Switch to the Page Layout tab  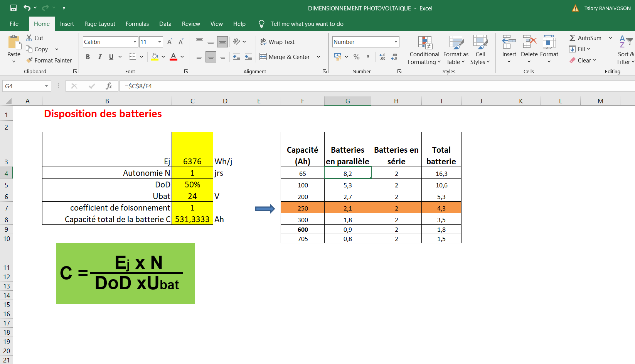point(100,24)
